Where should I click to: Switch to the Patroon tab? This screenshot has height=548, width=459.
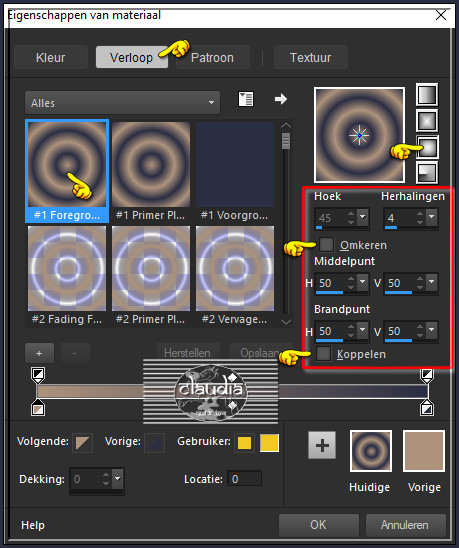click(x=213, y=57)
